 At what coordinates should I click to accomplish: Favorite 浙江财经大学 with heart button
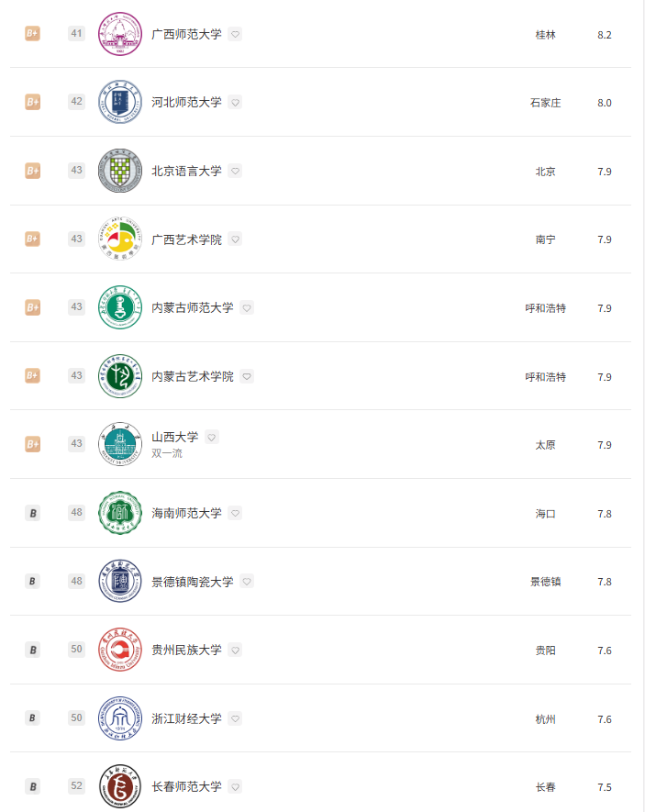(235, 718)
